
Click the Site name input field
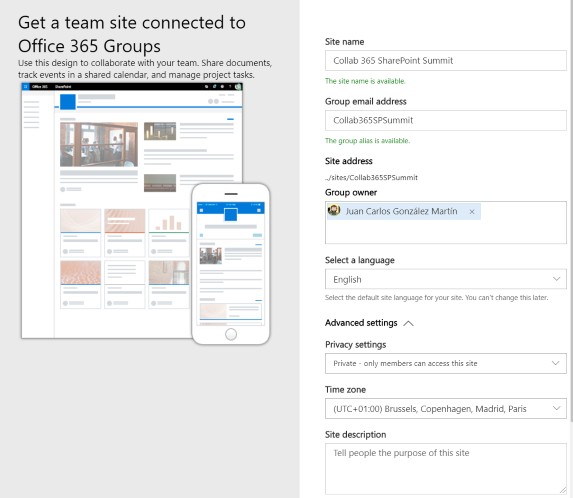click(445, 61)
